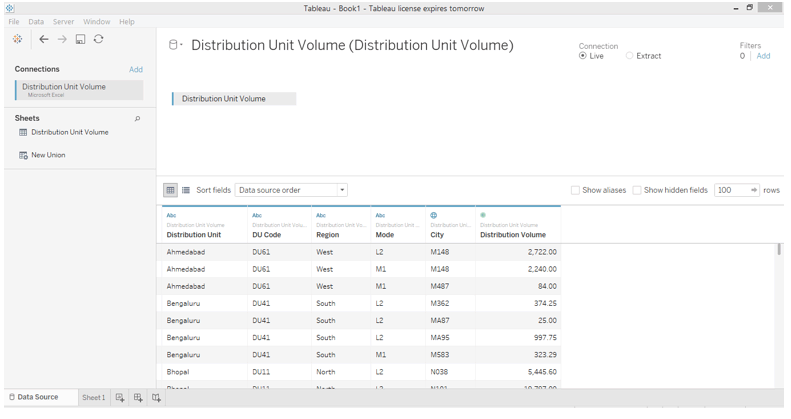Select the Live connection option

pyautogui.click(x=583, y=56)
